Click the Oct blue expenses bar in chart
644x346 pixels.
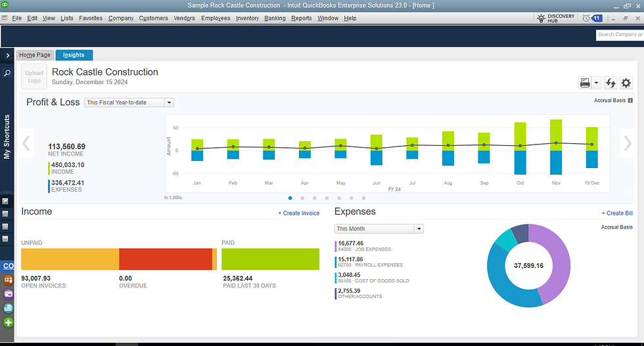520,162
